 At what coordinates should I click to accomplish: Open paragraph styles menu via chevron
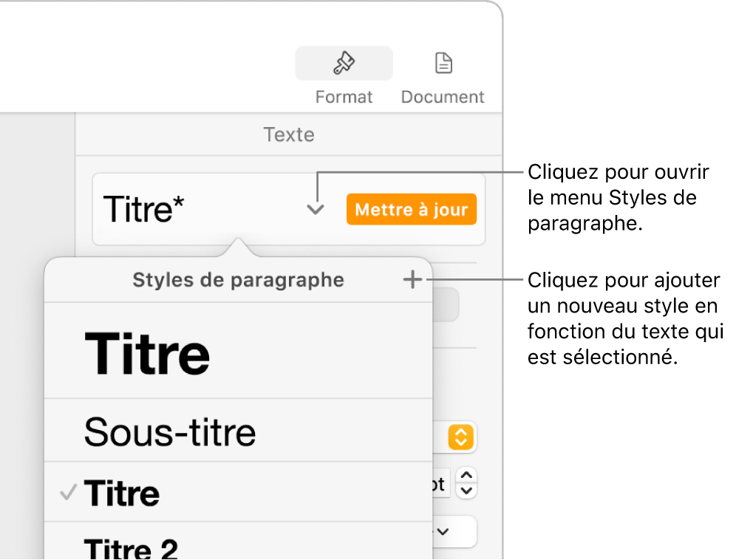click(316, 210)
